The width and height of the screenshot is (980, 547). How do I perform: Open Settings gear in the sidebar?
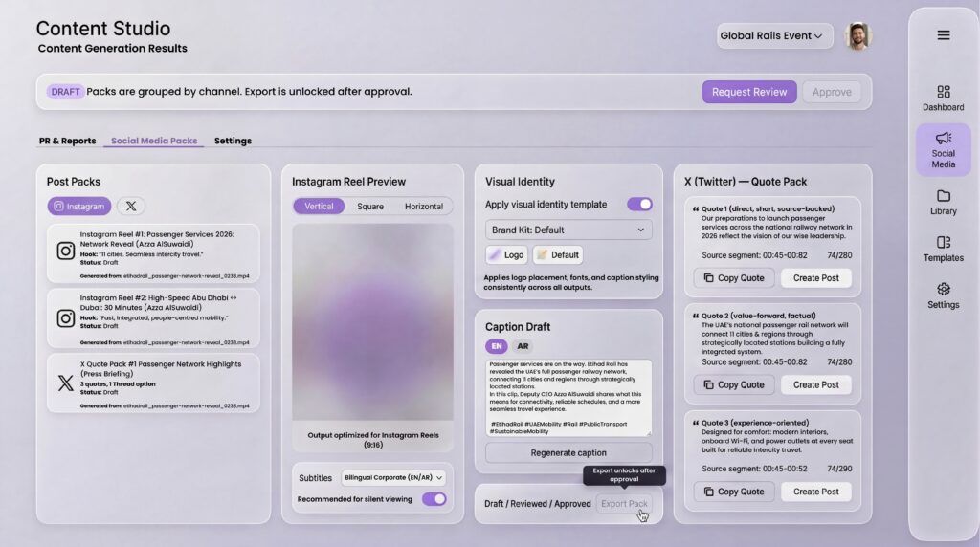click(x=943, y=295)
